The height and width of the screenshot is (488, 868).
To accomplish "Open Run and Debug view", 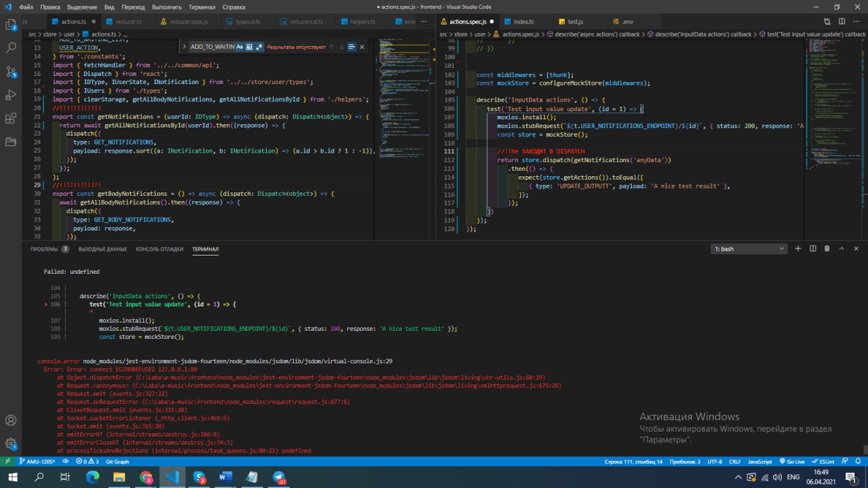I will click(11, 95).
